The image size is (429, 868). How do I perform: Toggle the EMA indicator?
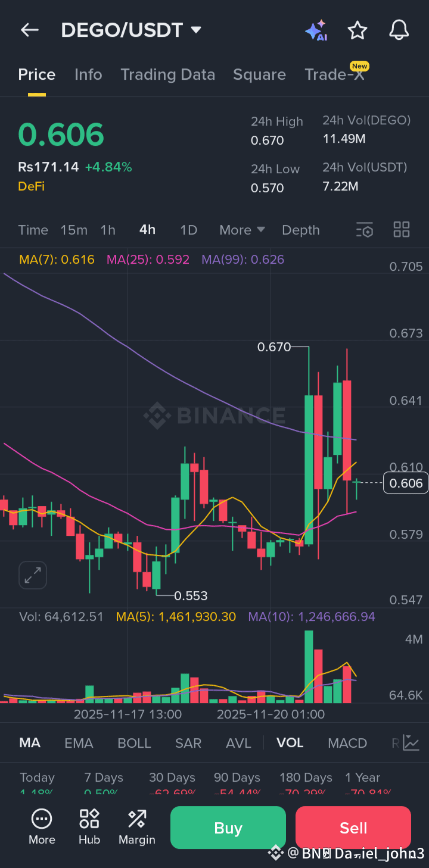pyautogui.click(x=79, y=742)
